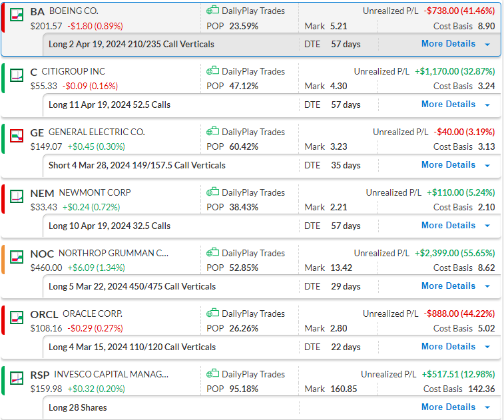Image resolution: width=504 pixels, height=420 pixels.
Task: Click 'Long 5 Mar 22, 2024 450/475 Call Verticals'
Action: (x=132, y=286)
